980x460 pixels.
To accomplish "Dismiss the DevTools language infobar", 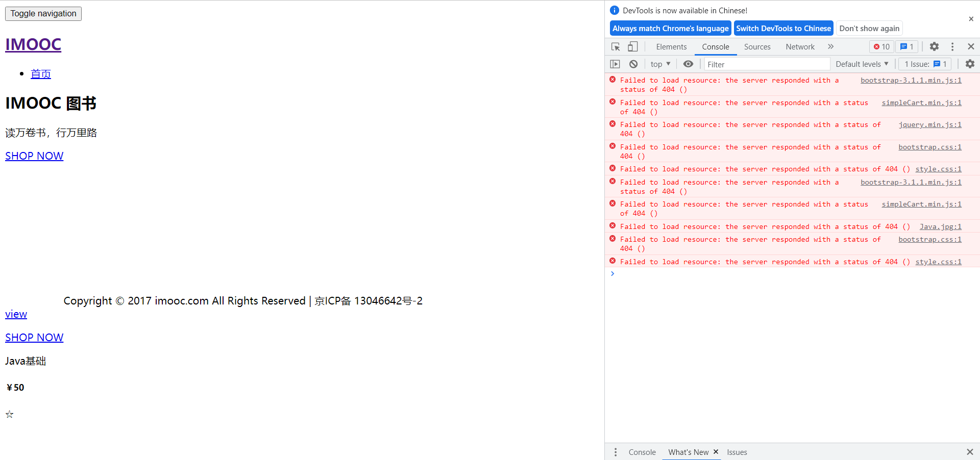I will tap(971, 19).
